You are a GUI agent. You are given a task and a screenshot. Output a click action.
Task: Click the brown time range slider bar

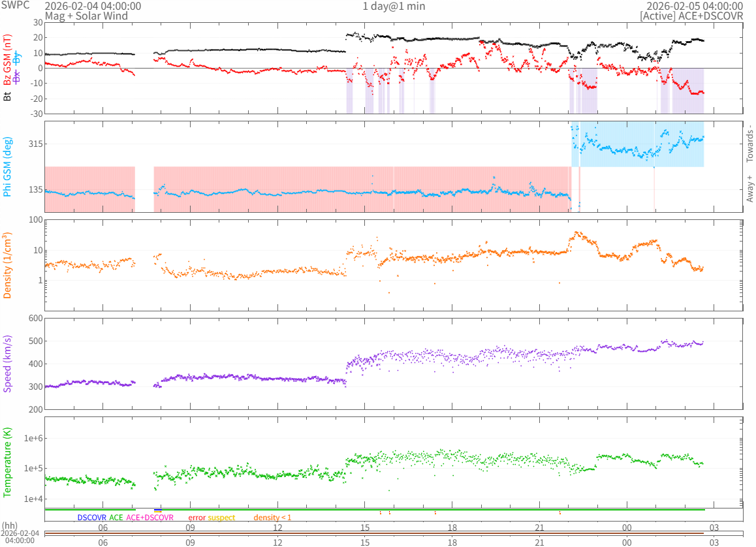click(374, 533)
